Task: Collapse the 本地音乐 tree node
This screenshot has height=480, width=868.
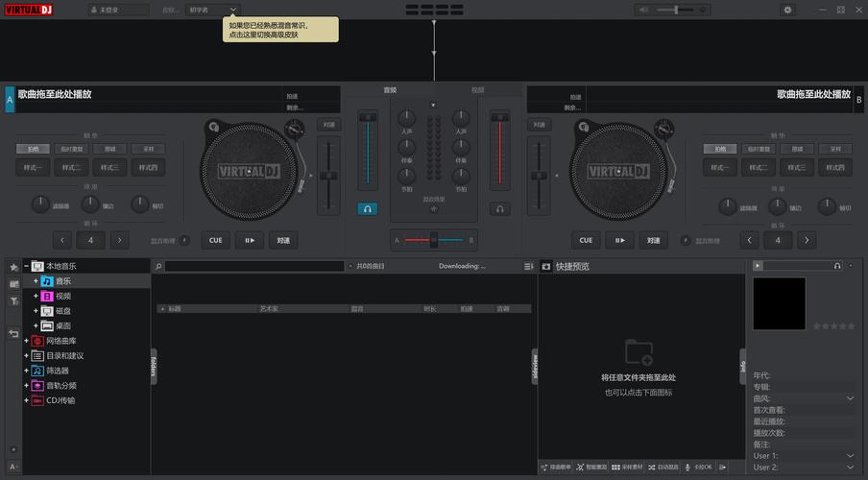Action: point(26,266)
